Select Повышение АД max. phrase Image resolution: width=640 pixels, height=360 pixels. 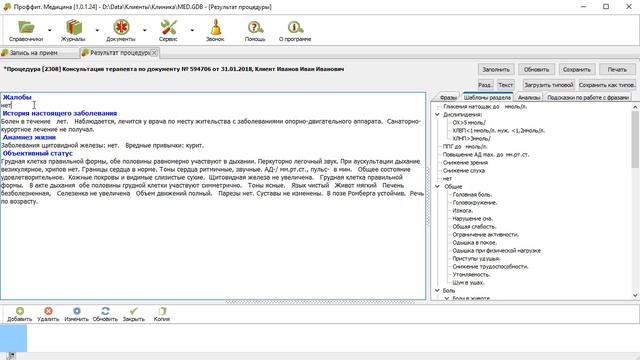[x=486, y=155]
